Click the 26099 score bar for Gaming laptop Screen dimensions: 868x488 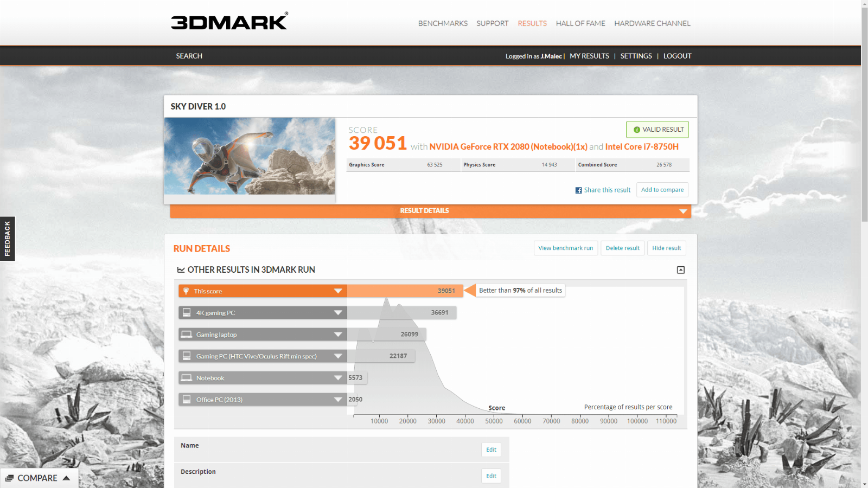pyautogui.click(x=386, y=335)
